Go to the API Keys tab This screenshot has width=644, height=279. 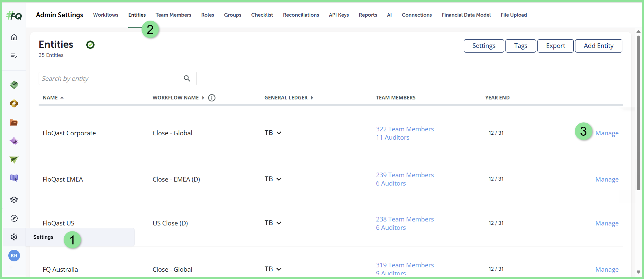[x=339, y=15]
